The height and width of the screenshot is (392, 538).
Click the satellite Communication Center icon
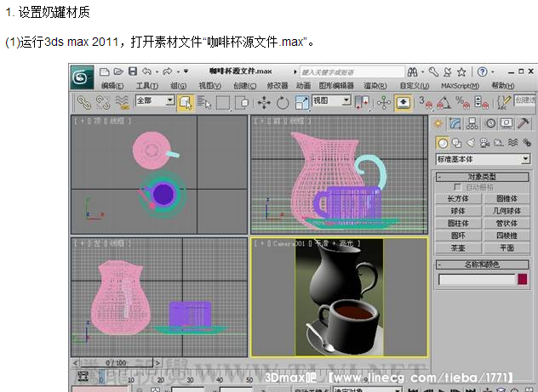448,71
